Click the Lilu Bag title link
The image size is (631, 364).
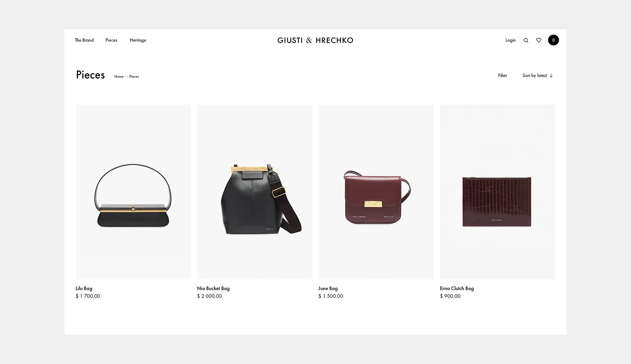pos(84,289)
